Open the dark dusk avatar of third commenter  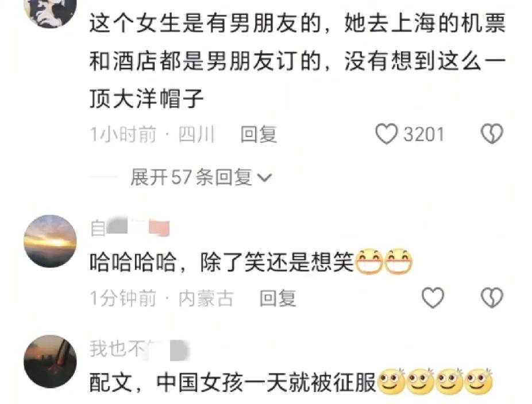(x=50, y=361)
